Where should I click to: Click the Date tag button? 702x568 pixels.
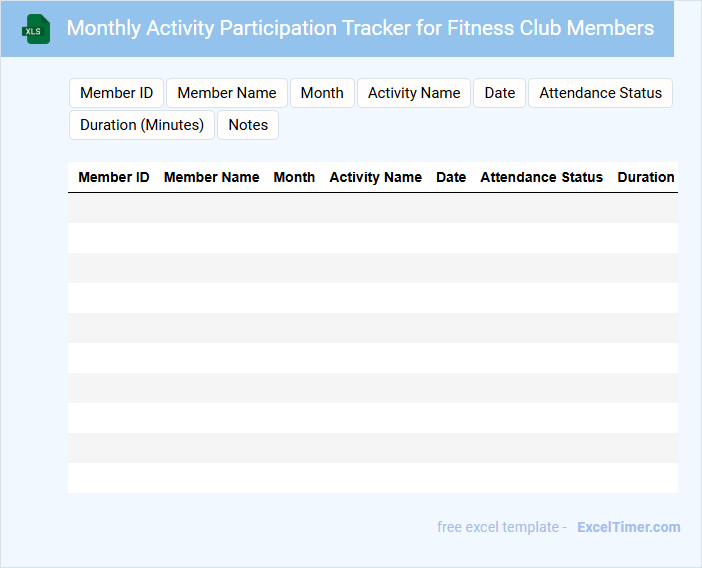pos(500,93)
